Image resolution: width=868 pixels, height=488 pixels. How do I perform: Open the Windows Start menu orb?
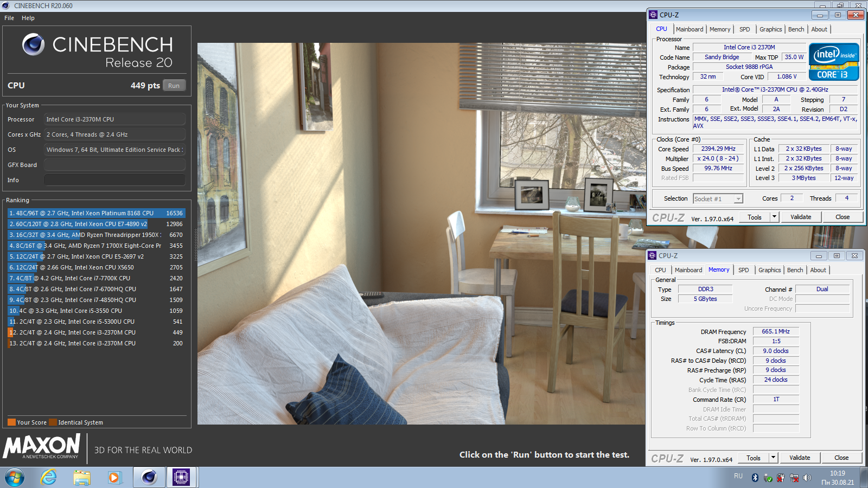click(x=15, y=477)
